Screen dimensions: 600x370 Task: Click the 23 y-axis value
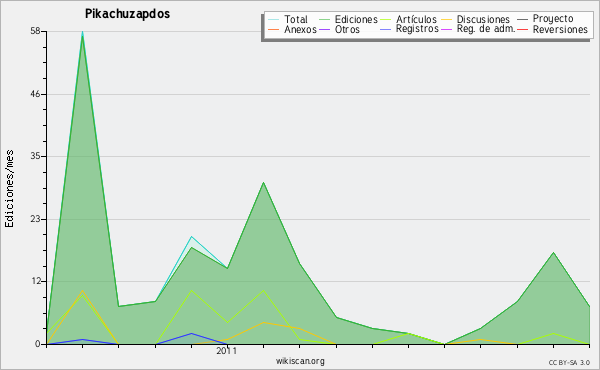[35, 219]
